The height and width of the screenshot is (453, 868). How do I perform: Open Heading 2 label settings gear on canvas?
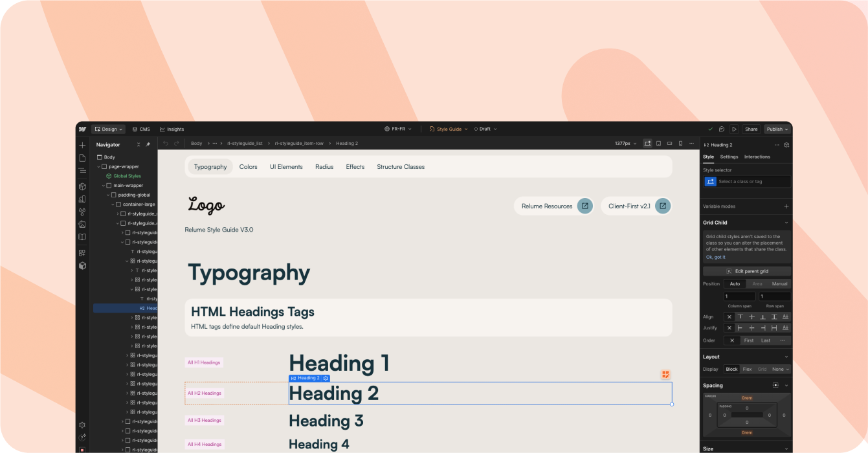(x=326, y=378)
